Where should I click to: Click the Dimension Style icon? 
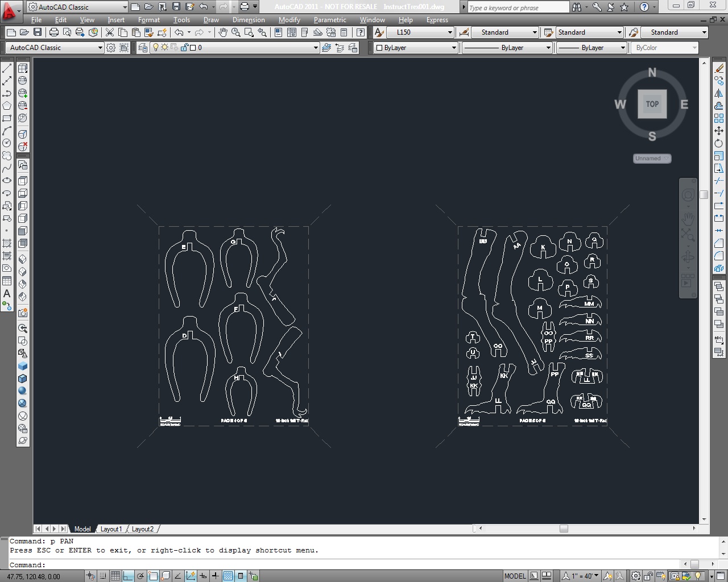pos(464,32)
